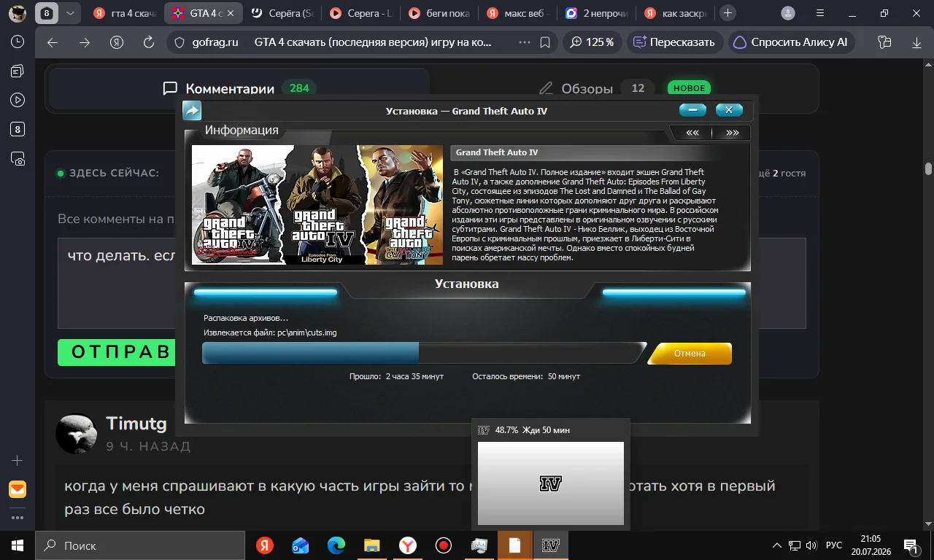Switch to the "гта 4 скача" tab
This screenshot has width=934, height=560.
[126, 13]
